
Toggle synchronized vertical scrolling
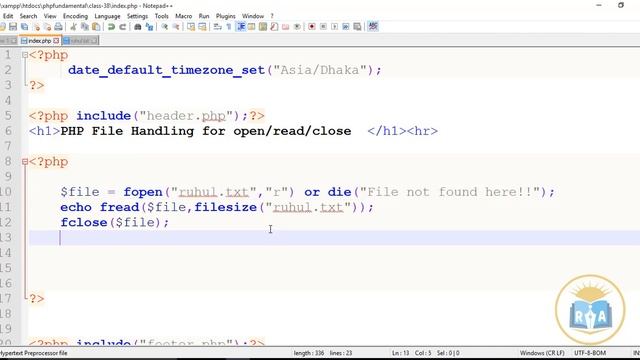tap(191, 27)
